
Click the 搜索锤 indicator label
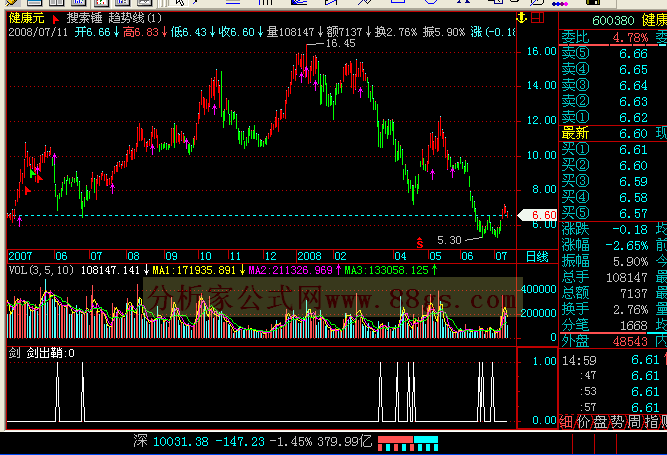pos(84,18)
